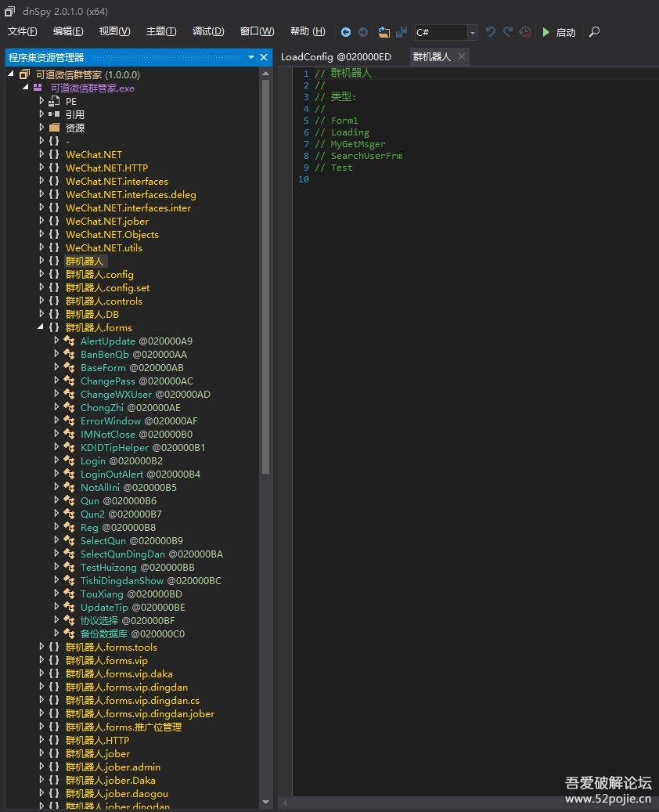The image size is (659, 812).
Task: Close the assembly explorer panel
Action: pos(264,57)
